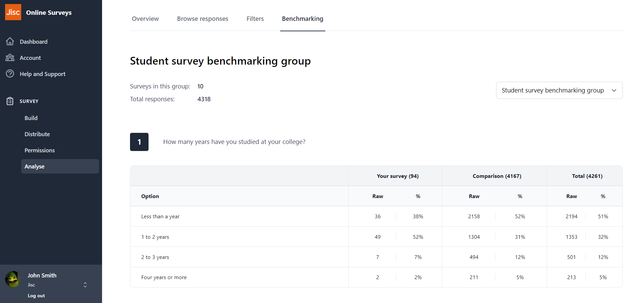The height and width of the screenshot is (303, 644).
Task: Click the Account people icon
Action: click(10, 58)
